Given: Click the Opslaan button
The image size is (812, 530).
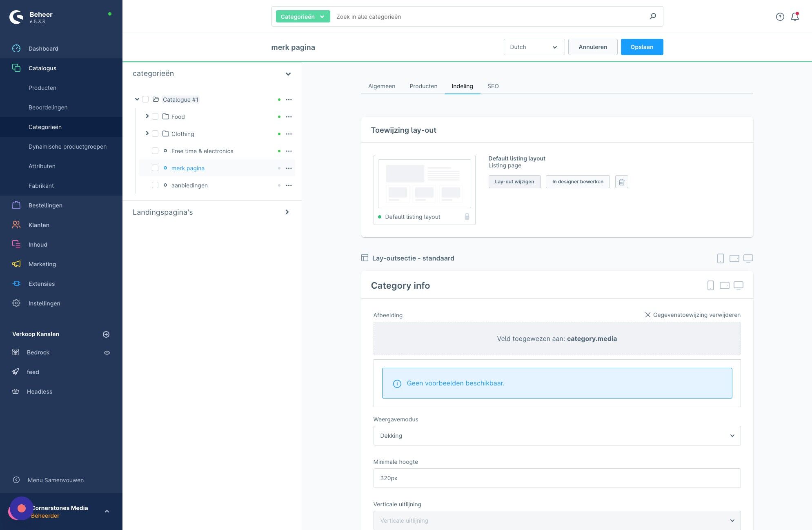Looking at the screenshot, I should 642,47.
